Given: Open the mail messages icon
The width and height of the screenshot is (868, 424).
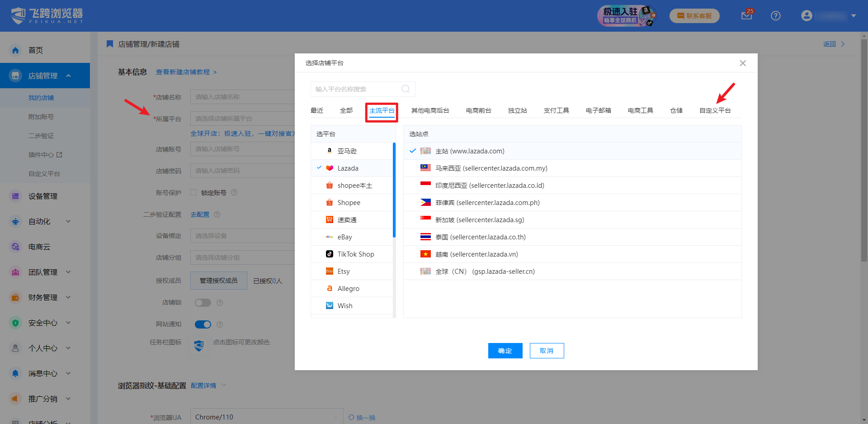Looking at the screenshot, I should [x=747, y=16].
